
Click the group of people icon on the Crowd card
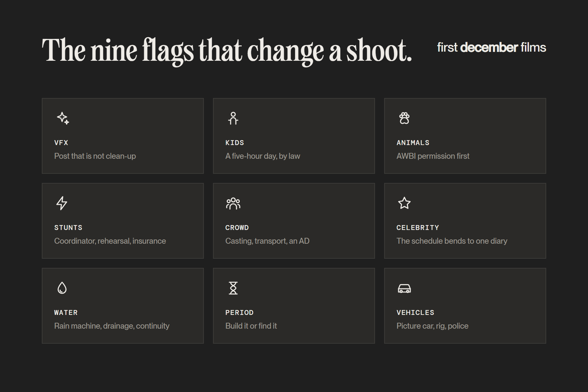pos(233,203)
